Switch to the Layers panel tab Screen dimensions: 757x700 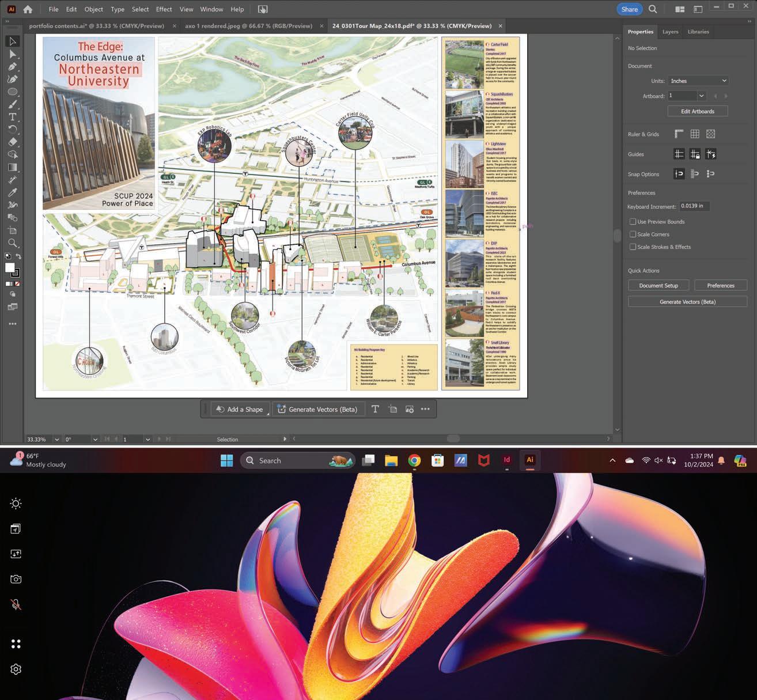[670, 32]
